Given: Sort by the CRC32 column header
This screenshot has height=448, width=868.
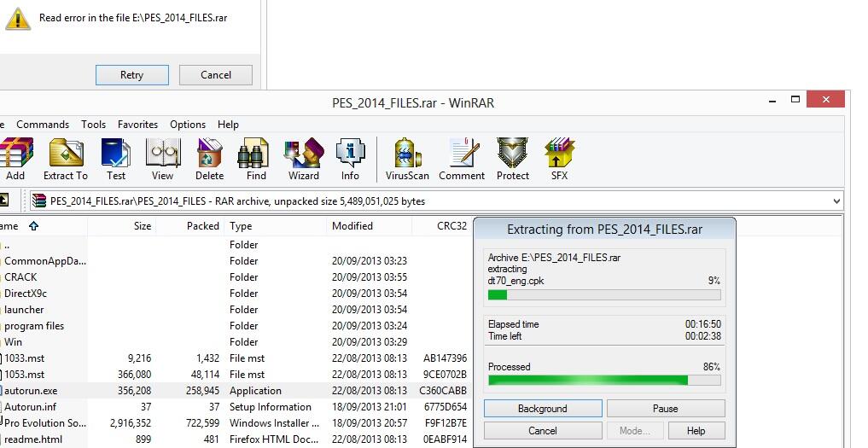Looking at the screenshot, I should pyautogui.click(x=442, y=226).
